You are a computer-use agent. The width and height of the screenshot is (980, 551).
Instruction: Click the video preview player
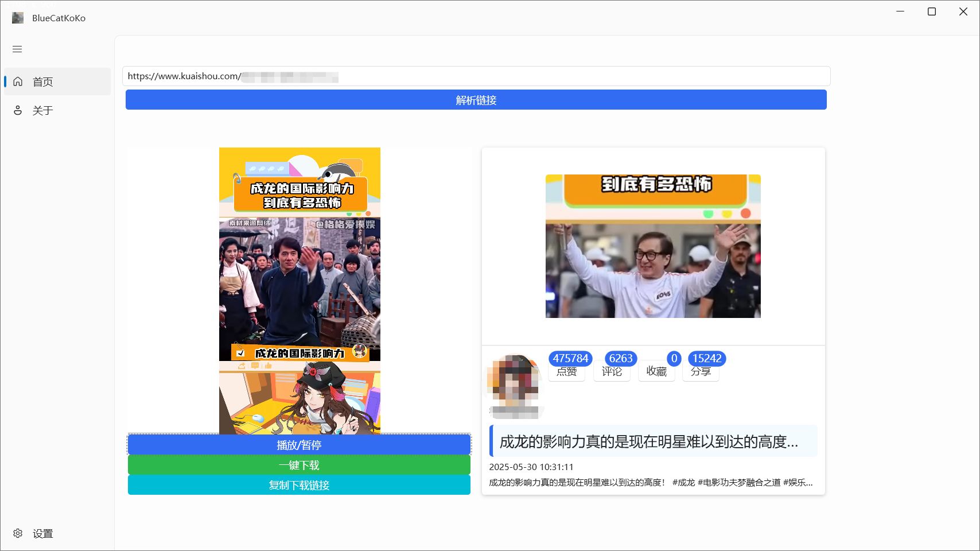click(300, 290)
